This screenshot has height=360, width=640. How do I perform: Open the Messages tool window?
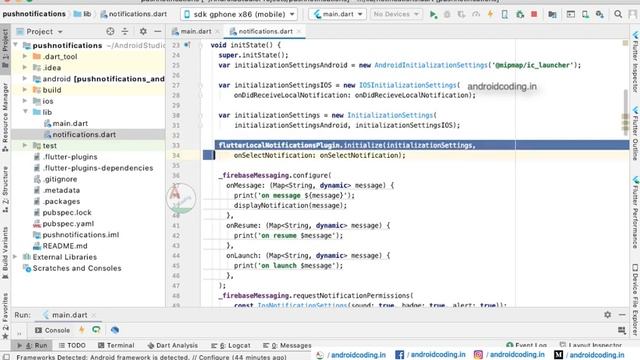pyautogui.click(x=287, y=345)
